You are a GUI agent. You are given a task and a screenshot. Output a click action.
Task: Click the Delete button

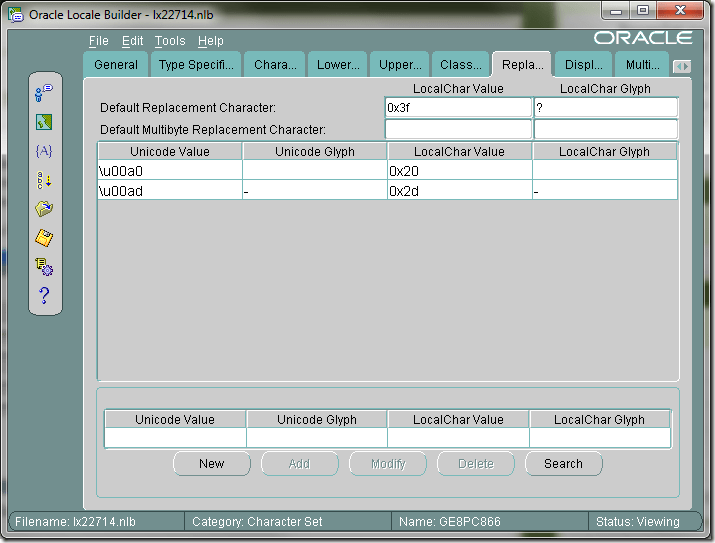[x=476, y=464]
